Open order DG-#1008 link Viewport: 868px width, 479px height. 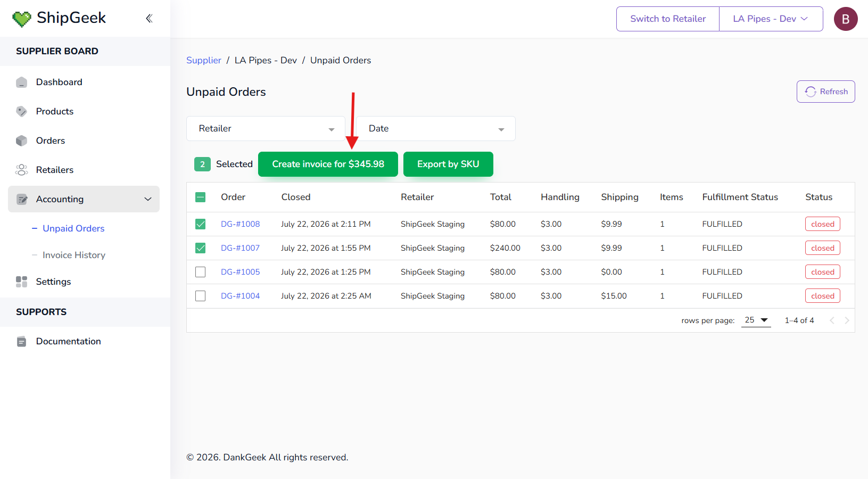241,224
